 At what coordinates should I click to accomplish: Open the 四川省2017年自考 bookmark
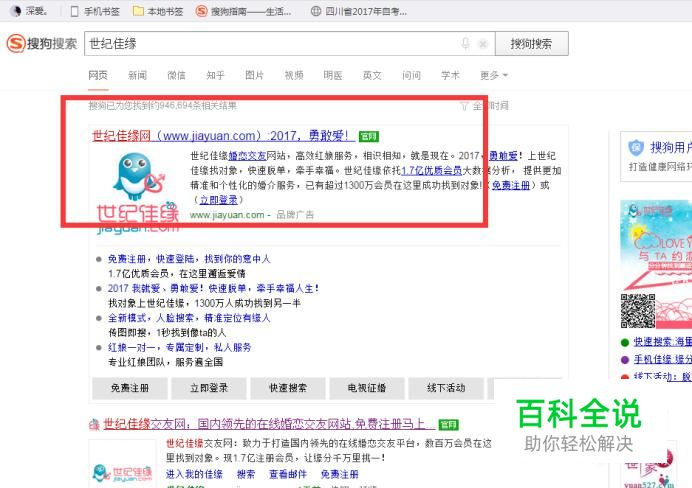coord(359,11)
